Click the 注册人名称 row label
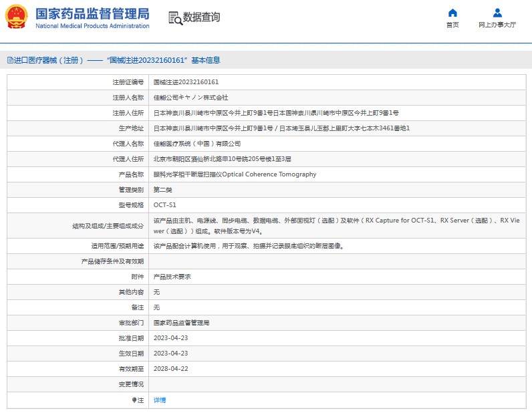The height and width of the screenshot is (413, 532). (128, 98)
